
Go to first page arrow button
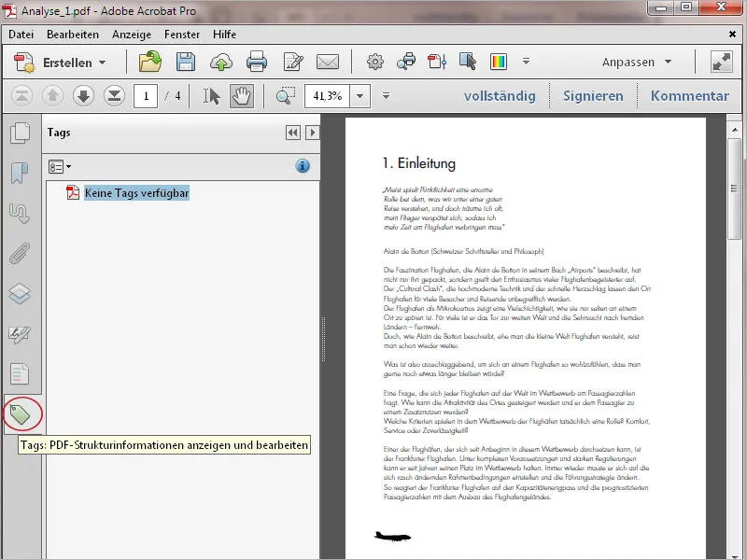21,96
